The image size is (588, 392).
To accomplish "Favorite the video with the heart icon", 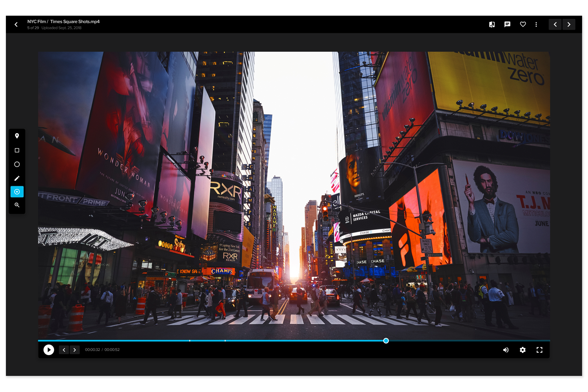I will point(523,24).
